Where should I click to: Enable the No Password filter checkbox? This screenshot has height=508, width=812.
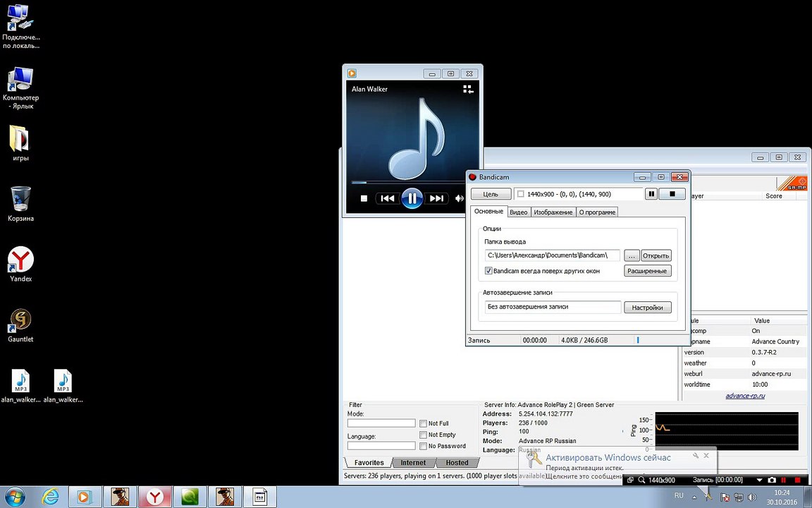click(423, 447)
